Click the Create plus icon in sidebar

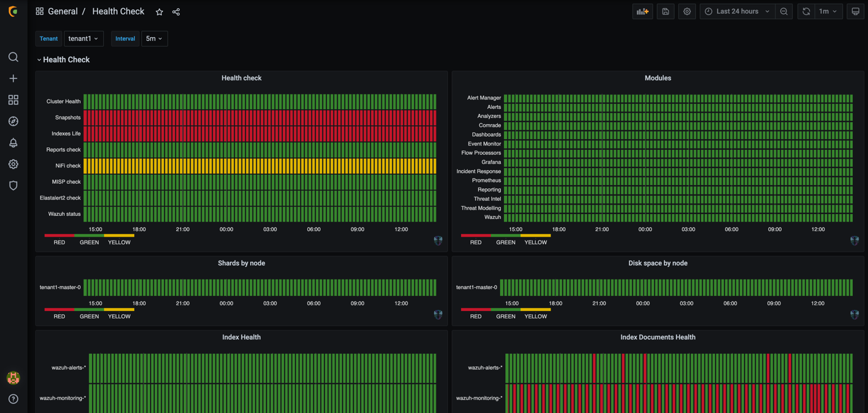click(13, 79)
